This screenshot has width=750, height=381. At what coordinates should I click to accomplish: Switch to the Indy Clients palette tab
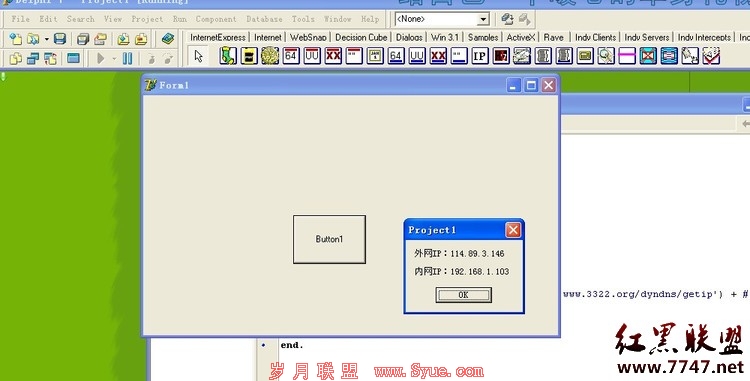596,37
